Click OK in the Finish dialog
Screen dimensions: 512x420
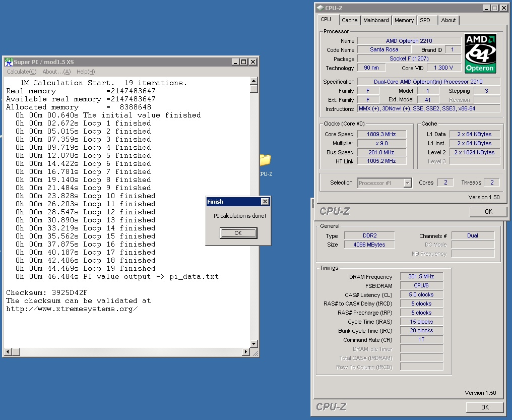click(x=238, y=233)
